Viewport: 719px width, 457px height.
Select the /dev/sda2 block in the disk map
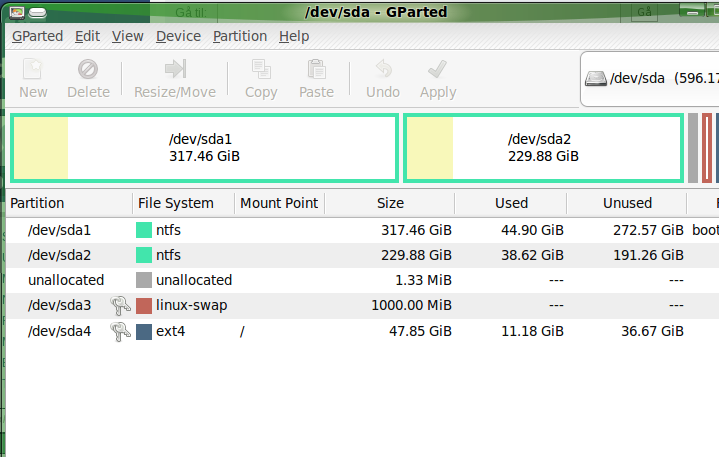click(x=543, y=148)
